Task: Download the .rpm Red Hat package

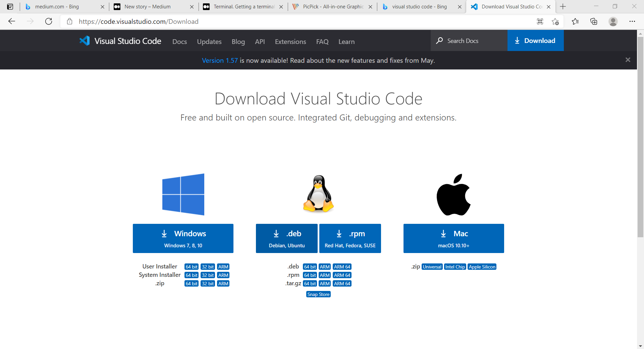Action: [350, 238]
